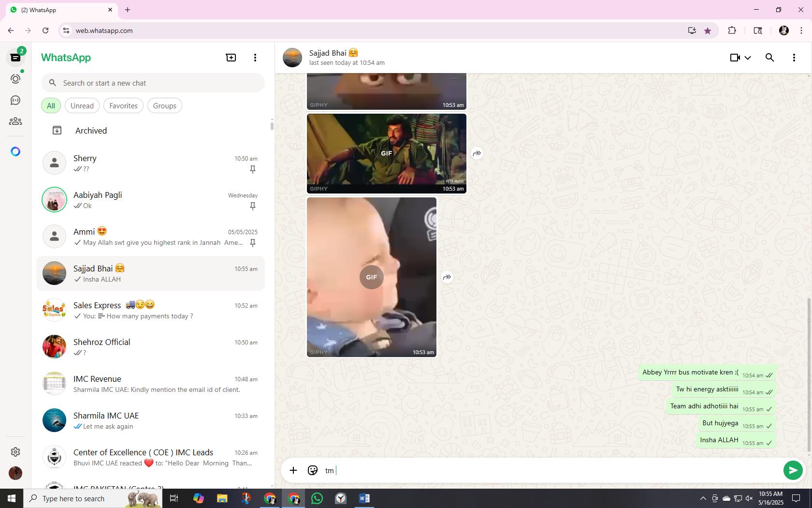Open Word from the taskbar
The image size is (812, 508).
(x=364, y=498)
